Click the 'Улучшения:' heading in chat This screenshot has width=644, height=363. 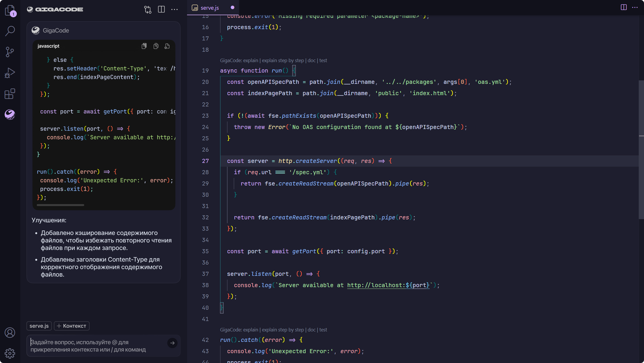point(49,220)
